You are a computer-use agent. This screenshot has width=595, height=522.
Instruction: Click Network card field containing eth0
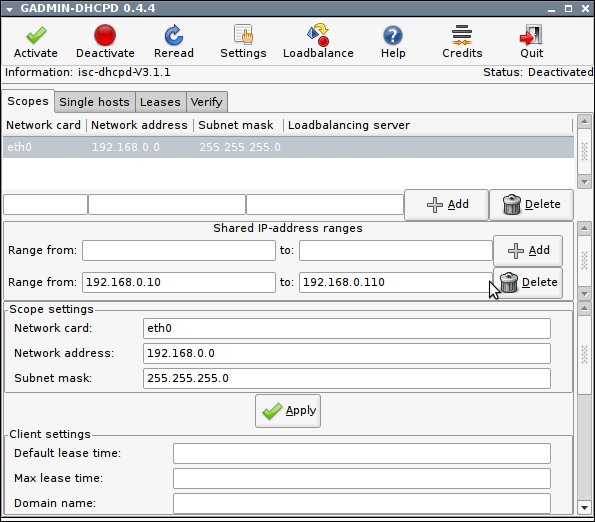[347, 329]
